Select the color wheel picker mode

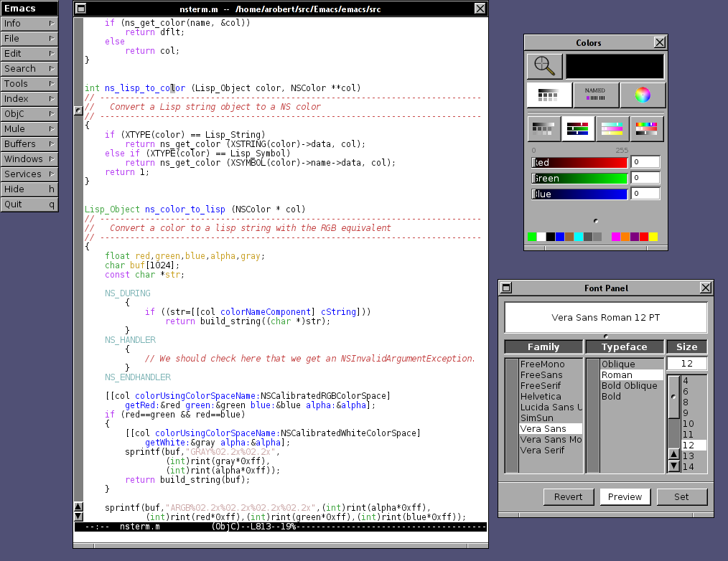tap(643, 95)
